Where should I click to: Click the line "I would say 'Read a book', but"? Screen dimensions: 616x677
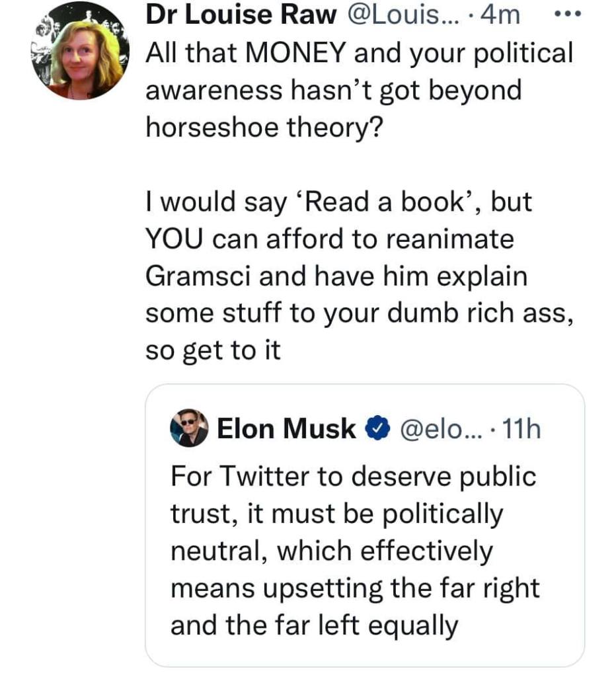338,202
